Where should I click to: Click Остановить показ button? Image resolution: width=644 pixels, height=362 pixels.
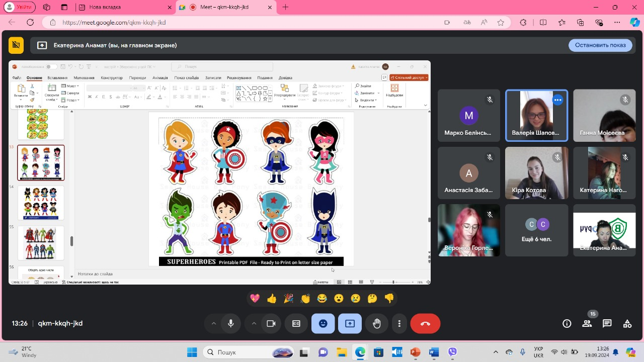600,45
